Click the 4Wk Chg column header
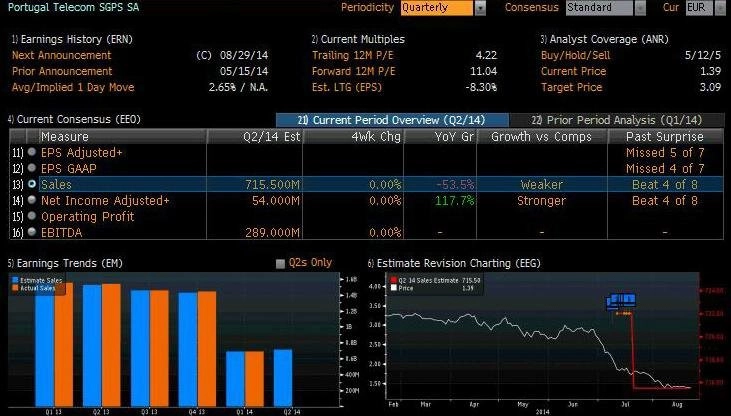Image resolution: width=731 pixels, height=416 pixels. click(353, 137)
